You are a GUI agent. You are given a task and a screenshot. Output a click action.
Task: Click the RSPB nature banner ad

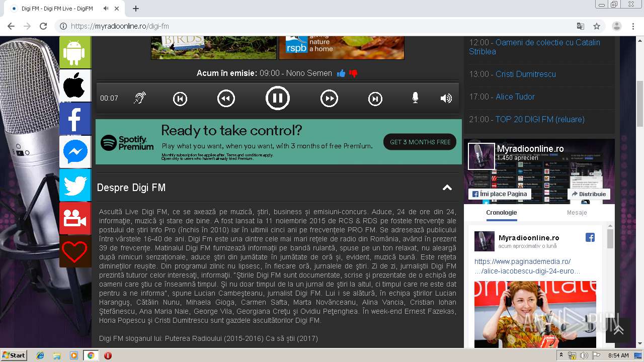(x=342, y=47)
